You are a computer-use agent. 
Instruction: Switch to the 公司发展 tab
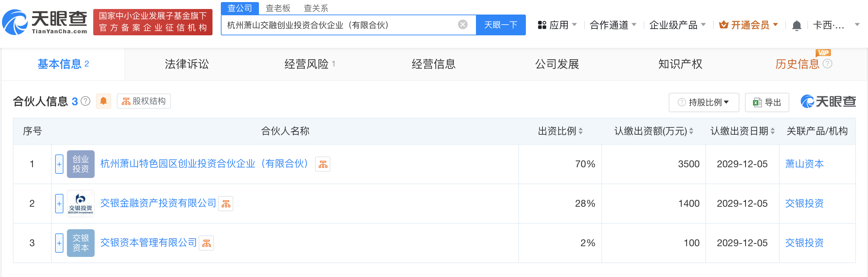557,64
